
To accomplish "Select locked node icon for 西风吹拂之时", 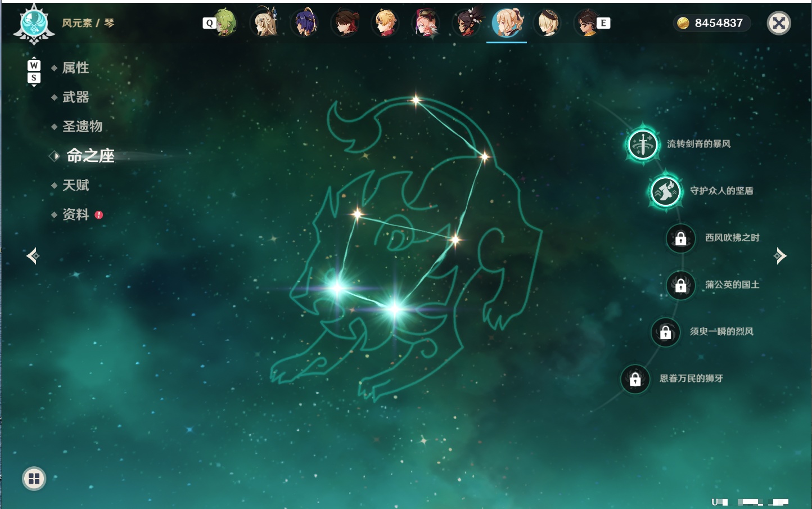I will [681, 238].
